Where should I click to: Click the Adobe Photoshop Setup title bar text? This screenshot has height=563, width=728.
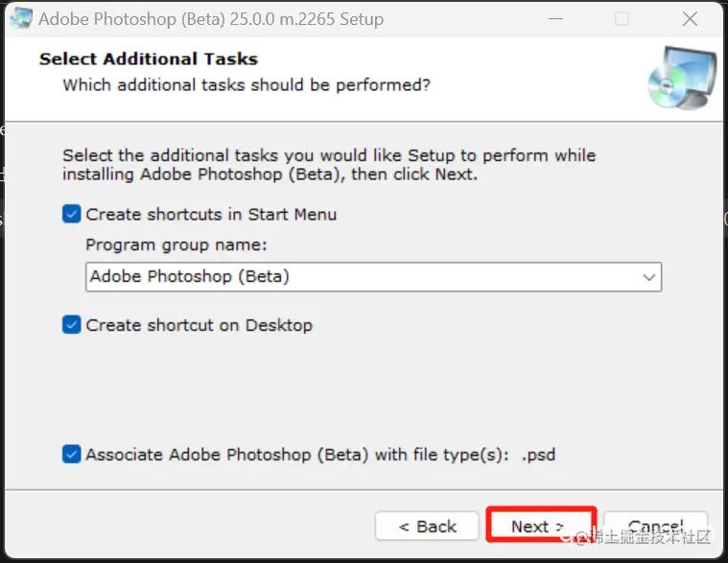click(211, 18)
